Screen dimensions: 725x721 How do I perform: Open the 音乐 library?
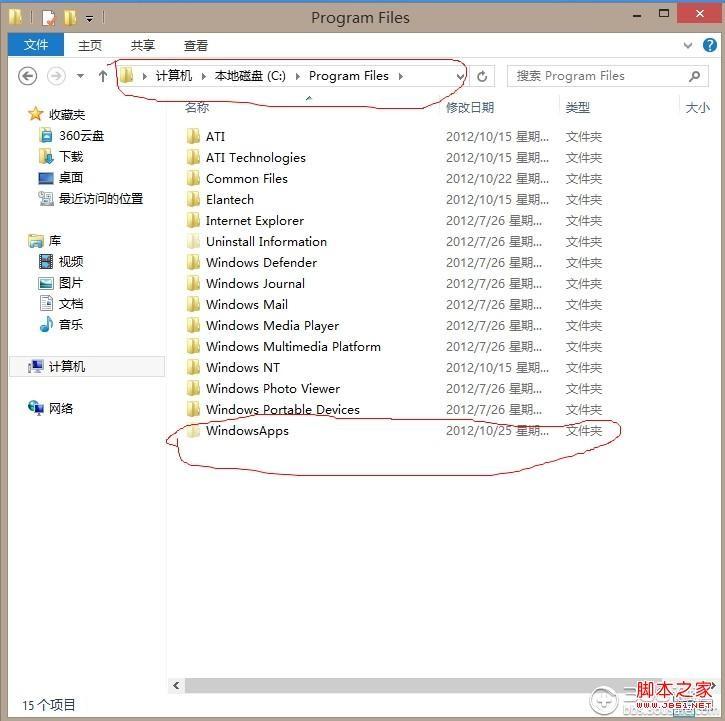71,324
